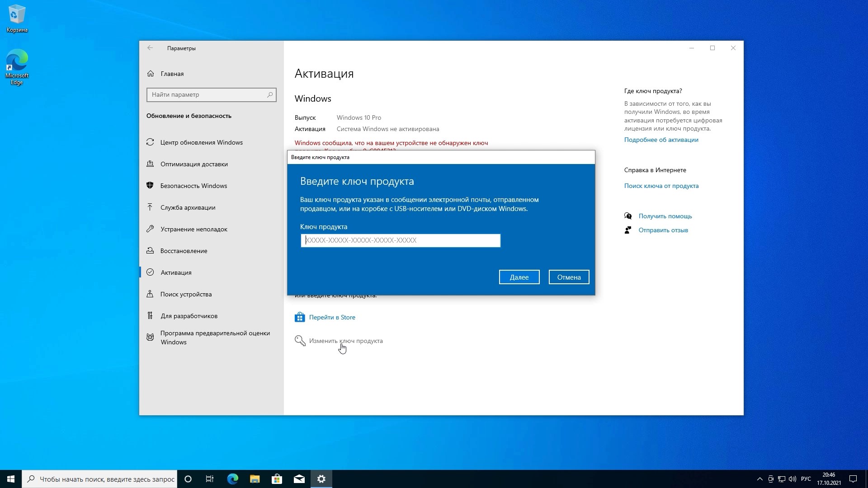
Task: Show hidden tray icons chevron
Action: [x=759, y=479]
